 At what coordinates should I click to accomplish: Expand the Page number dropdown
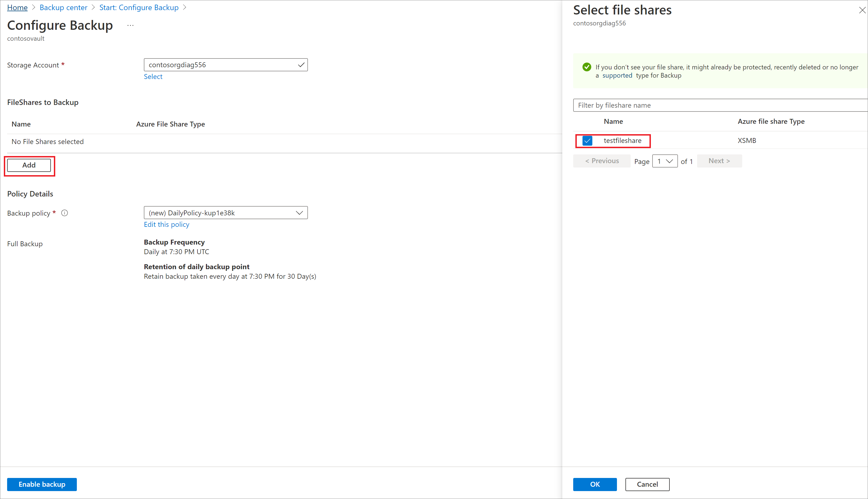point(663,161)
